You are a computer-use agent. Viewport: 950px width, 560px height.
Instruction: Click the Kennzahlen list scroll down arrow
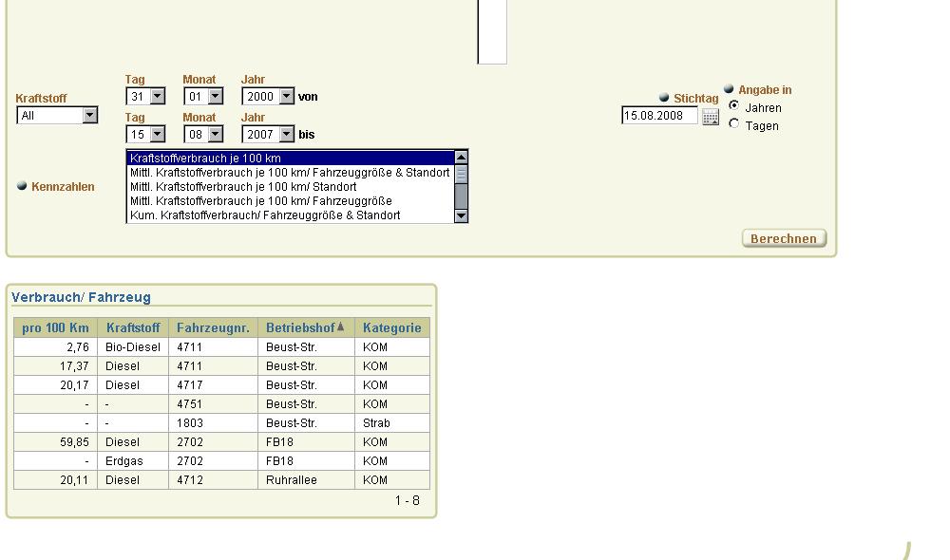461,215
